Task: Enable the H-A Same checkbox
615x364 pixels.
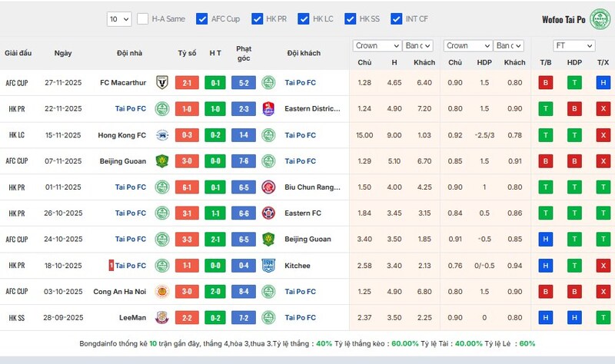Action: pos(143,18)
